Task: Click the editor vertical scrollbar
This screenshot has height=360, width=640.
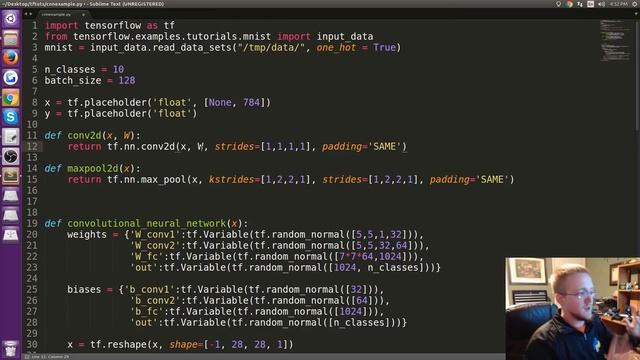Action: pyautogui.click(x=637, y=76)
